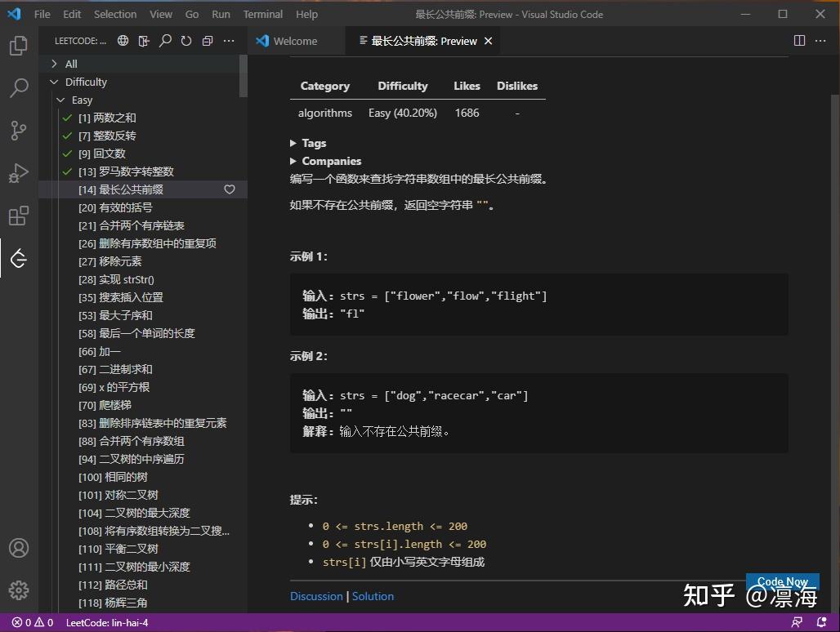This screenshot has width=840, height=632.
Task: Open the Solution link
Action: tap(373, 596)
